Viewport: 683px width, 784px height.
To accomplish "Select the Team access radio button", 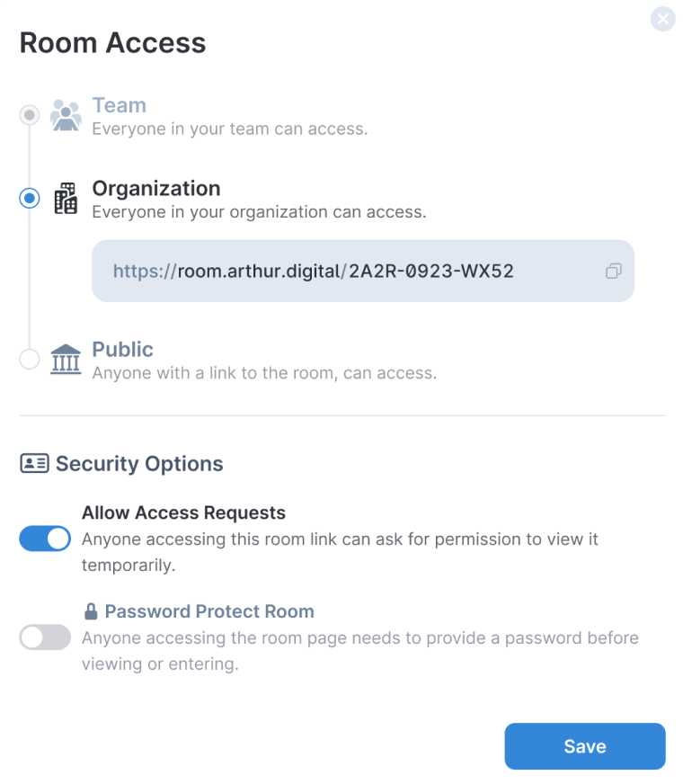I will [x=29, y=115].
